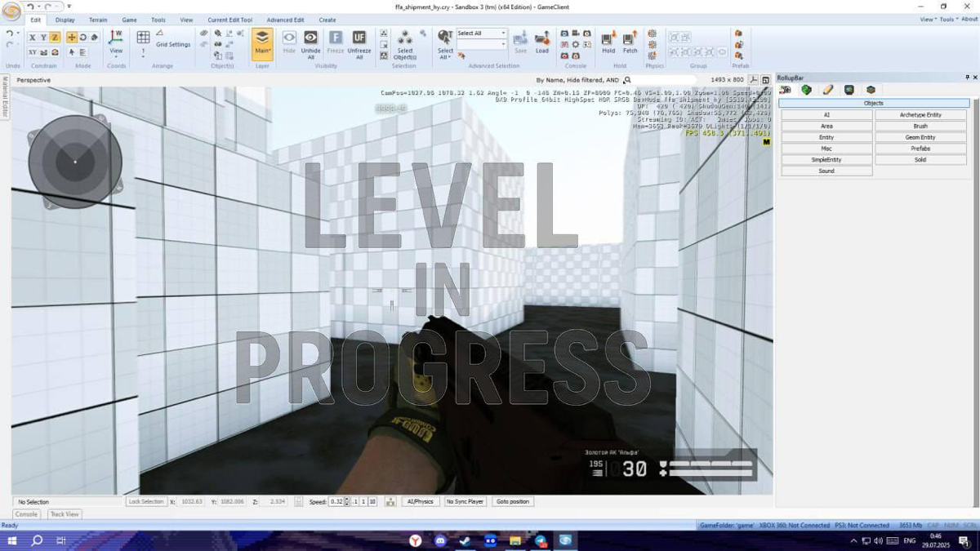Click the Hold icon

click(x=608, y=38)
